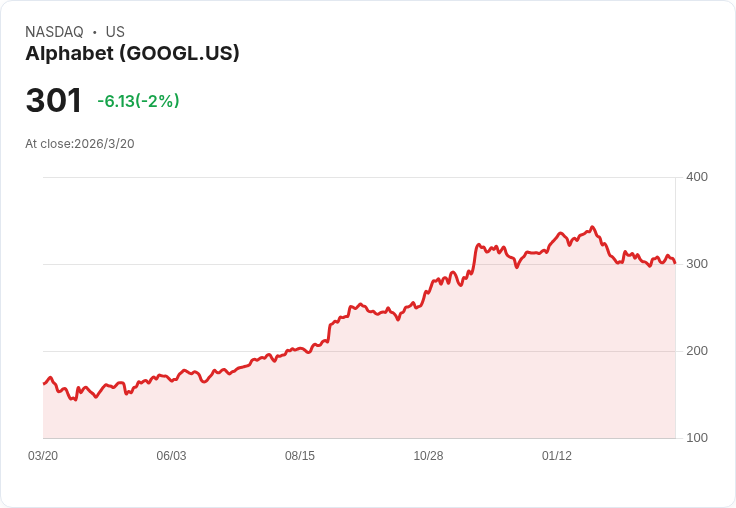Click the 06/03 date axis label
The height and width of the screenshot is (508, 736).
click(x=171, y=456)
